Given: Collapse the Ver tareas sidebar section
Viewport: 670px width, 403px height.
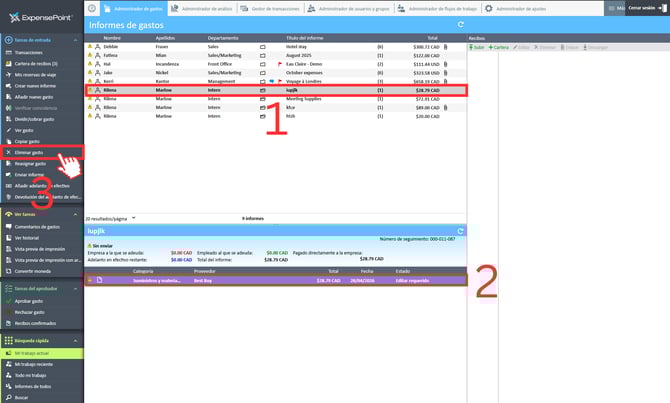Looking at the screenshot, I should 7,214.
